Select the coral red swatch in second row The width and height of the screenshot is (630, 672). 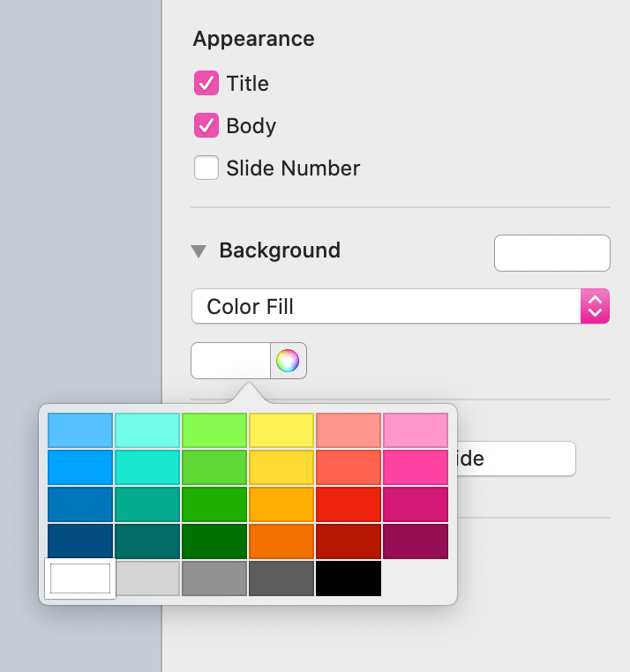tap(349, 467)
